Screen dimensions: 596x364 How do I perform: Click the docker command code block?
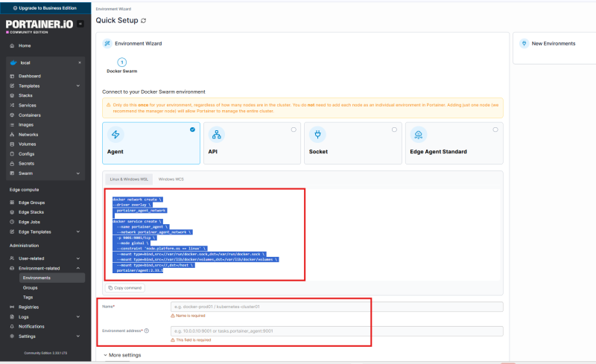click(302, 234)
